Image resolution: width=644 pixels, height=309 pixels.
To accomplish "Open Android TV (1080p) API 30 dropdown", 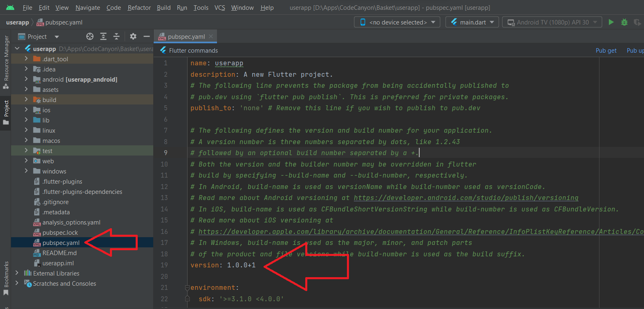I will (552, 22).
